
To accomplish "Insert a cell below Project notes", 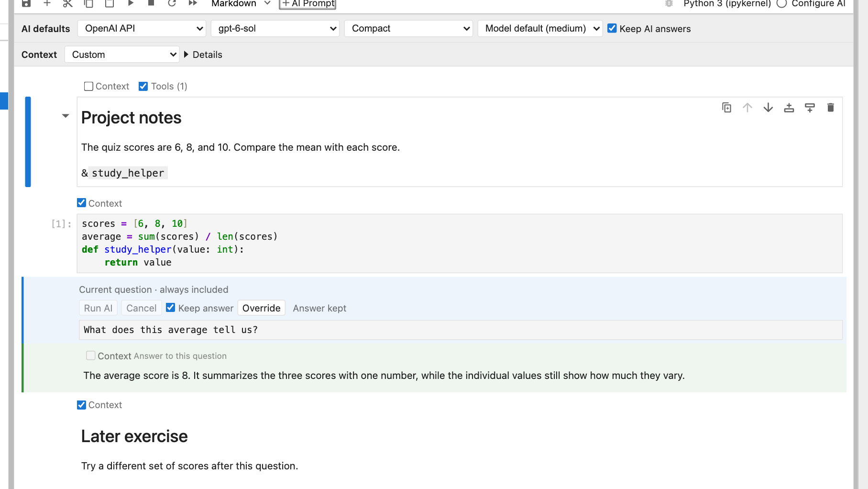I will (810, 108).
